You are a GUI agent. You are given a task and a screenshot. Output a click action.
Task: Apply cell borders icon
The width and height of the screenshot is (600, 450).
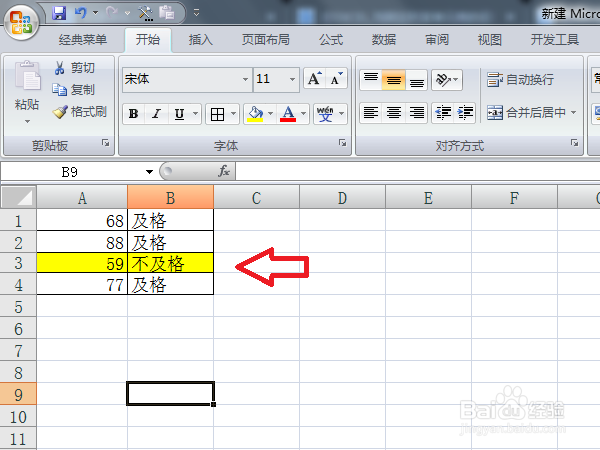(x=217, y=114)
